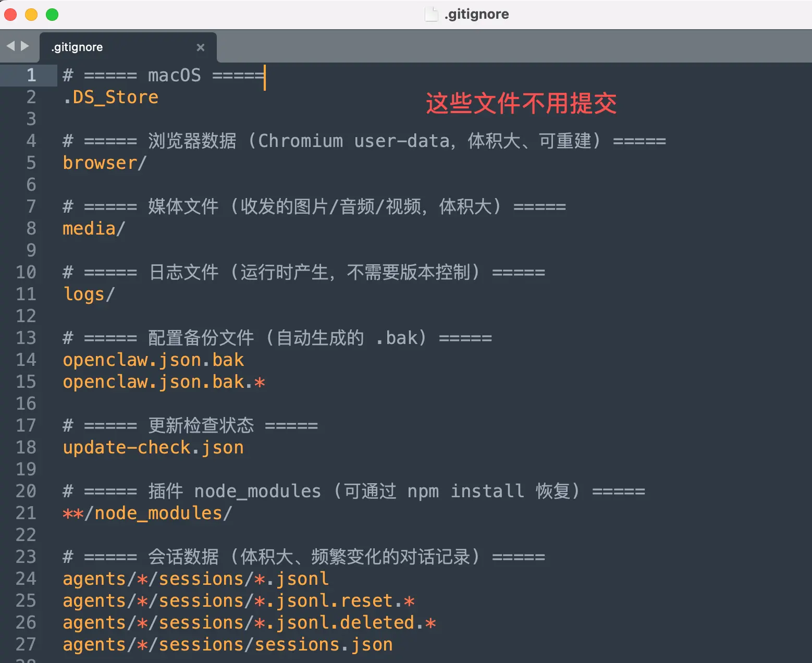Place cursor on '# ===== macOS =====' line

point(164,76)
